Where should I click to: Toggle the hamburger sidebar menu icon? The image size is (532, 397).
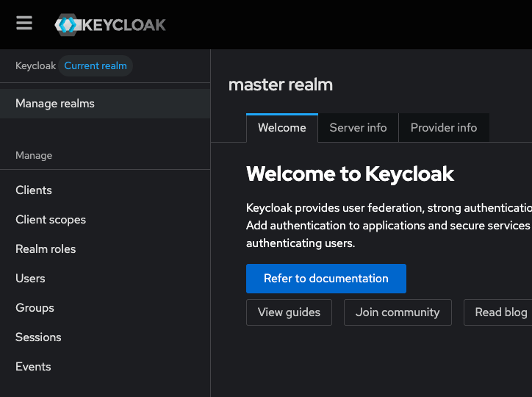[x=24, y=23]
